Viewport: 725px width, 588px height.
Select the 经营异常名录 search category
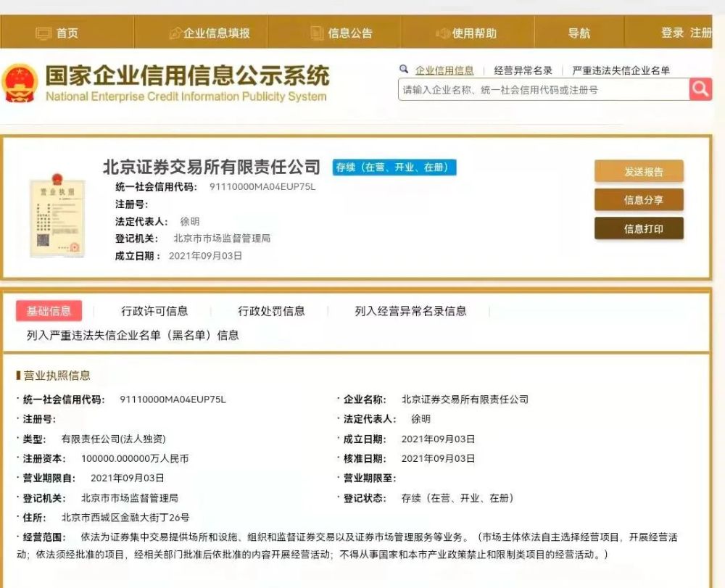coord(523,71)
